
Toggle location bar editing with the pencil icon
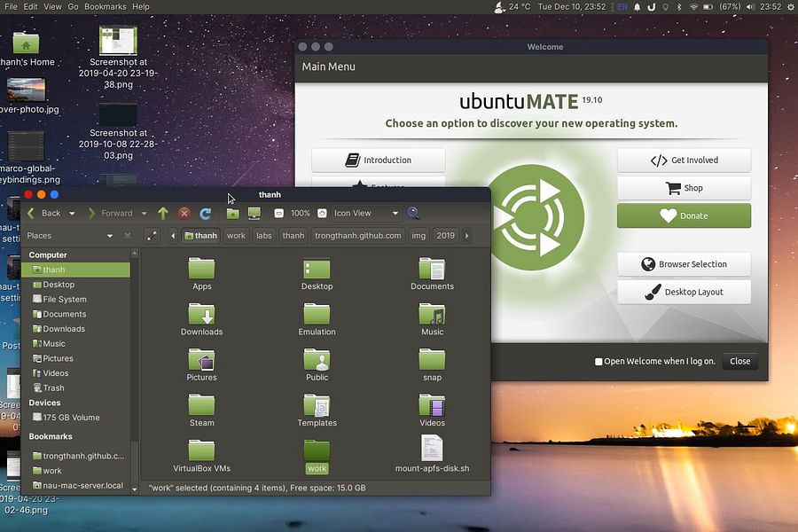pyautogui.click(x=151, y=235)
